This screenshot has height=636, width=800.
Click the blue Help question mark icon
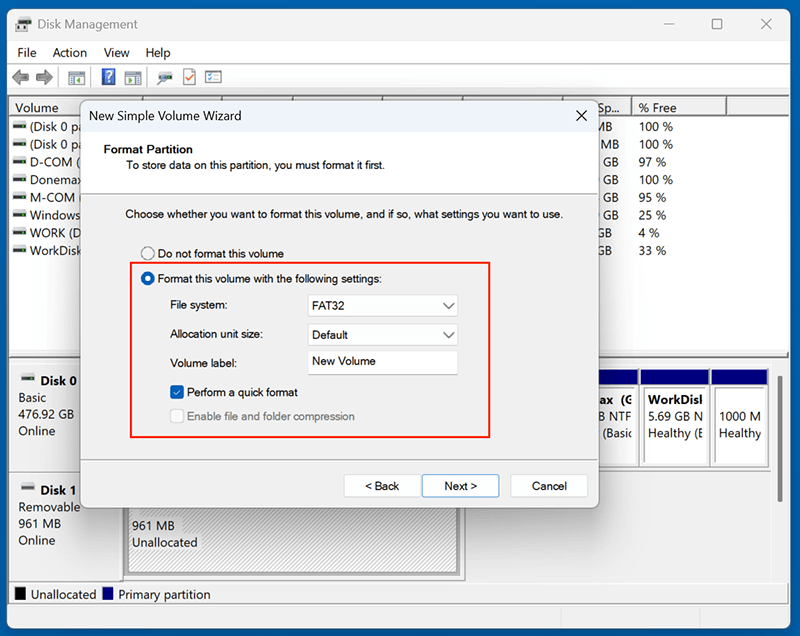[108, 78]
